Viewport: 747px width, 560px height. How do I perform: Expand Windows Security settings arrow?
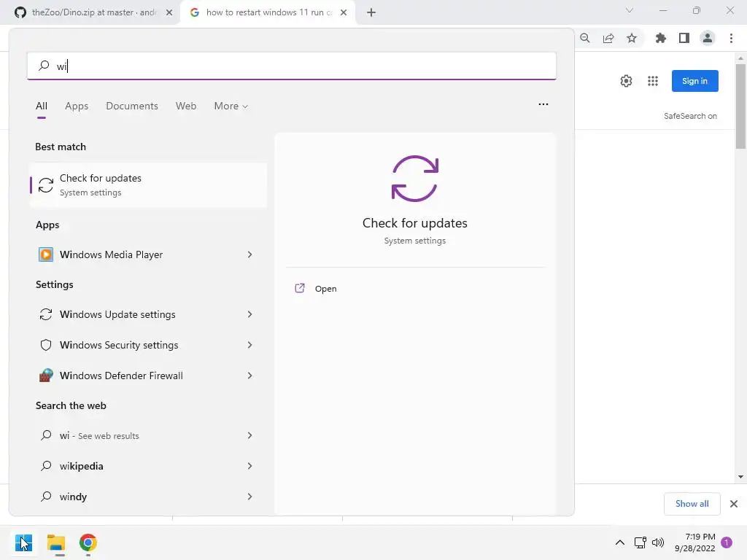[x=249, y=345]
